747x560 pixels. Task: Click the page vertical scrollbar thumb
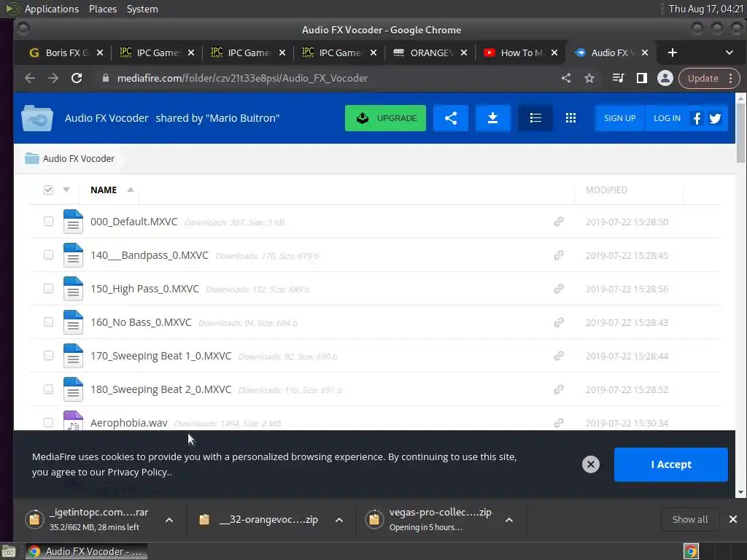(x=740, y=133)
